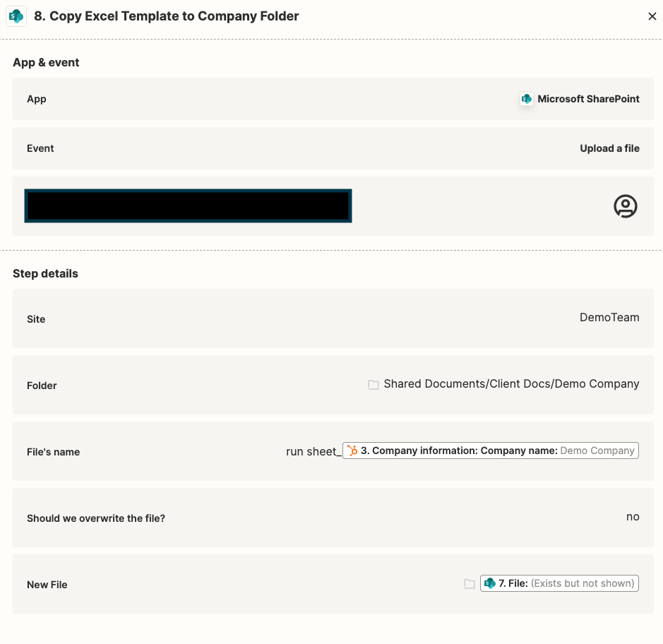Screen dimensions: 663x644
Task: Click the '7. File: (Exists but not shown)' pill
Action: click(559, 583)
